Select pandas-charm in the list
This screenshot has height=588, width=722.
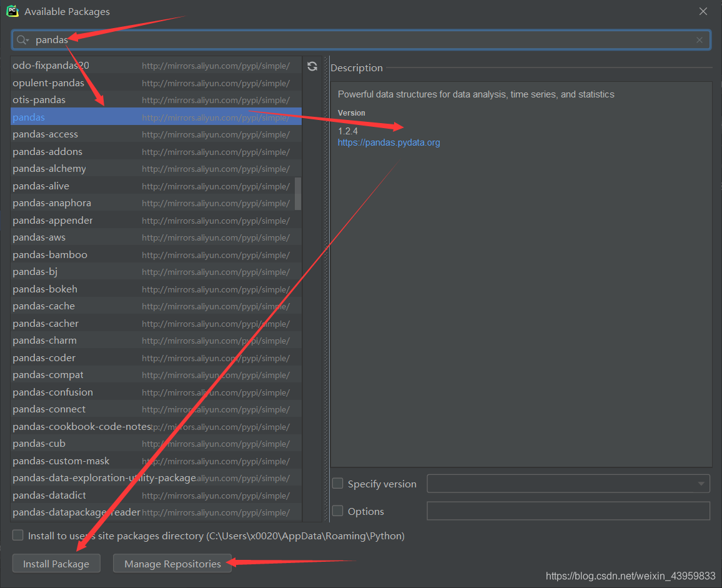pyautogui.click(x=156, y=341)
